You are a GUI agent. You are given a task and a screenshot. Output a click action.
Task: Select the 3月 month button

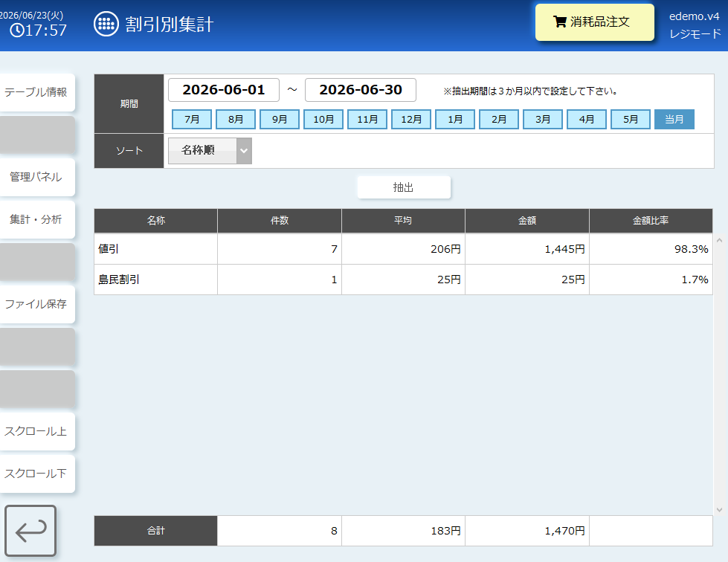tap(543, 119)
